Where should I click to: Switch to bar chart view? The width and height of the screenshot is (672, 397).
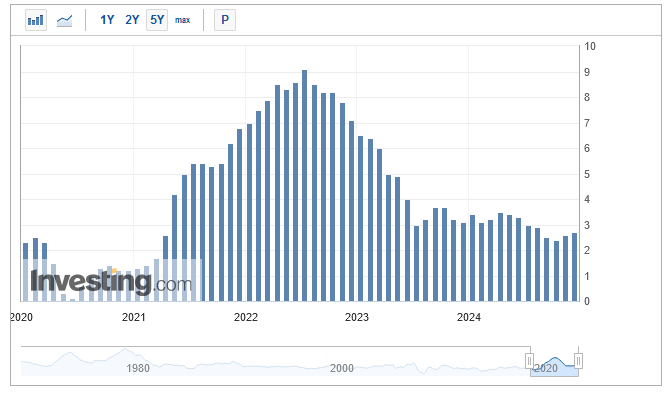point(36,20)
